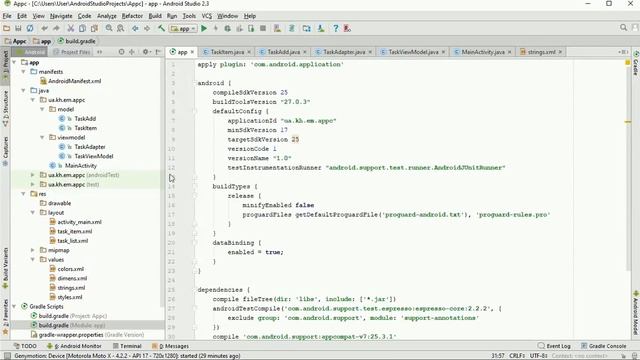The image size is (640, 360).
Task: Collapse the values folder arrow
Action: [33, 259]
